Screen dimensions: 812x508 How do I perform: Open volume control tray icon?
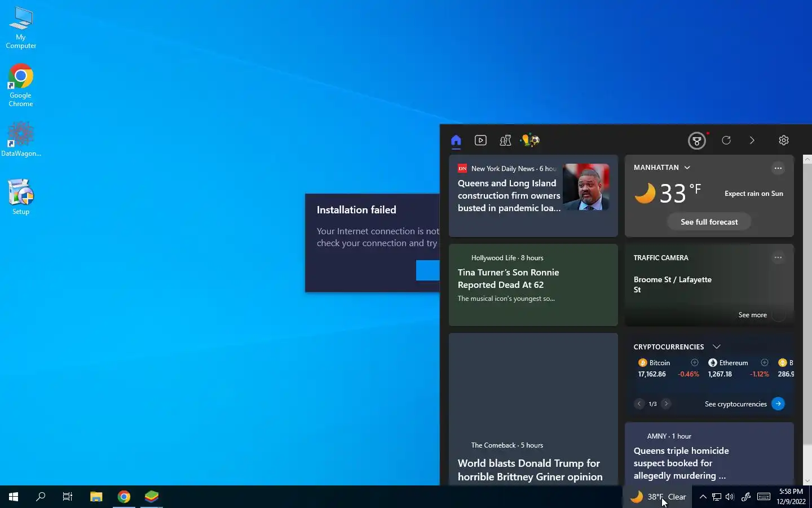click(x=730, y=497)
